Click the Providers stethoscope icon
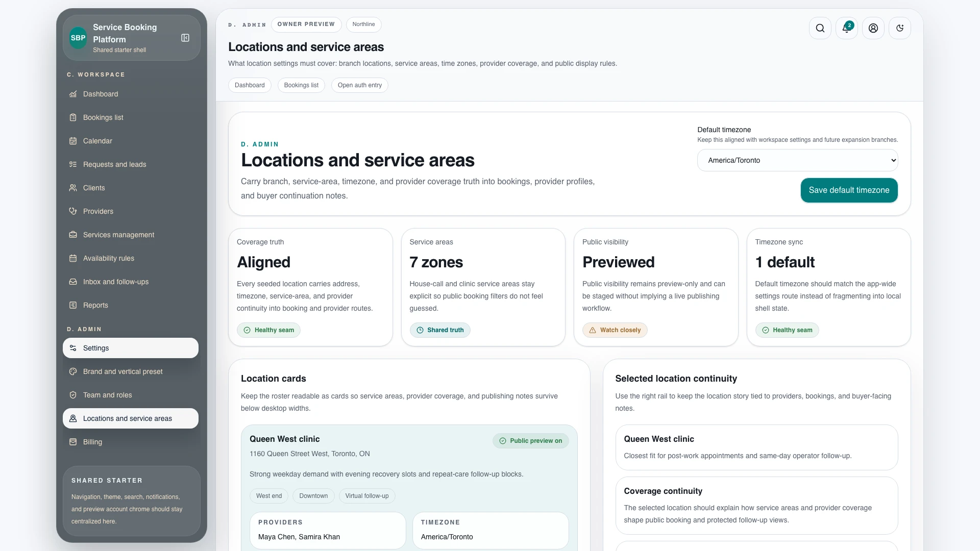Viewport: 980px width, 551px height. [73, 211]
